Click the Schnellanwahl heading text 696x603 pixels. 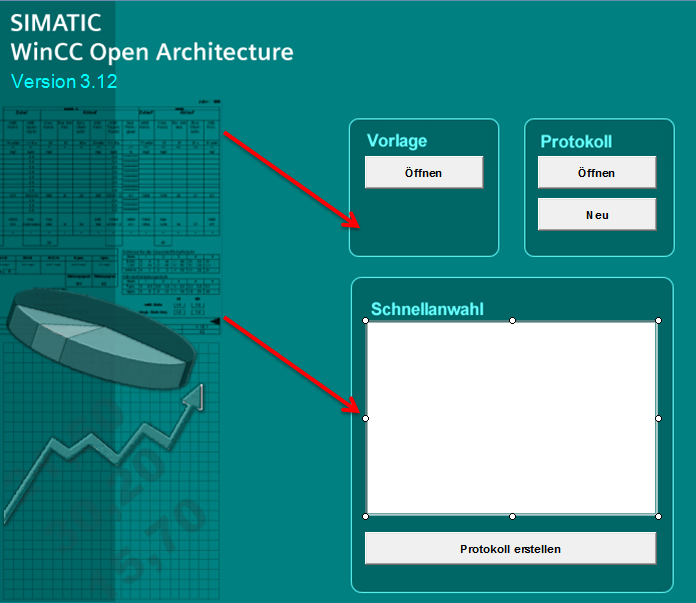pos(427,309)
